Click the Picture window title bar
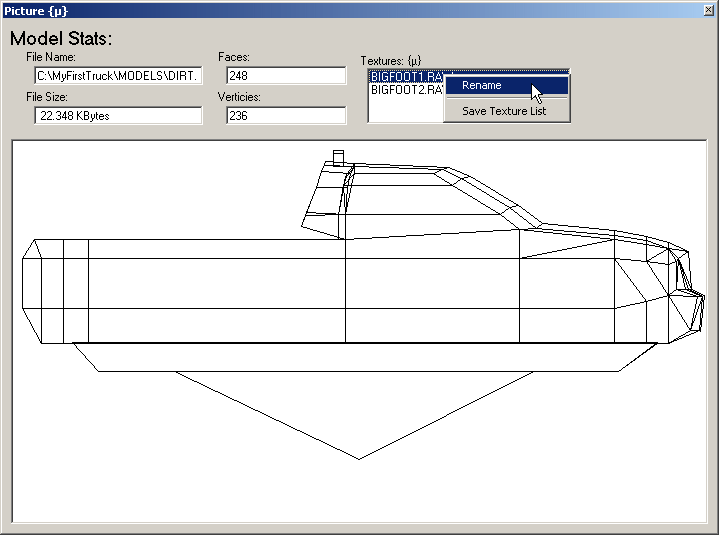719x535 pixels. click(300, 10)
